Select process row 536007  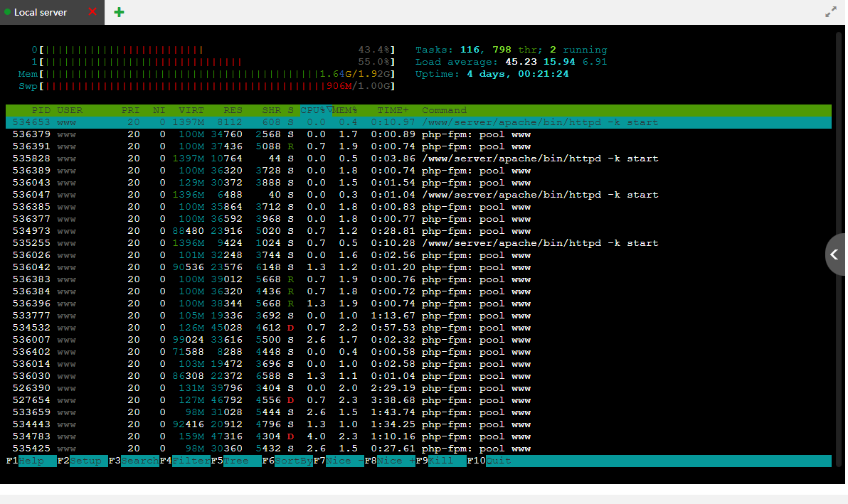(418, 340)
